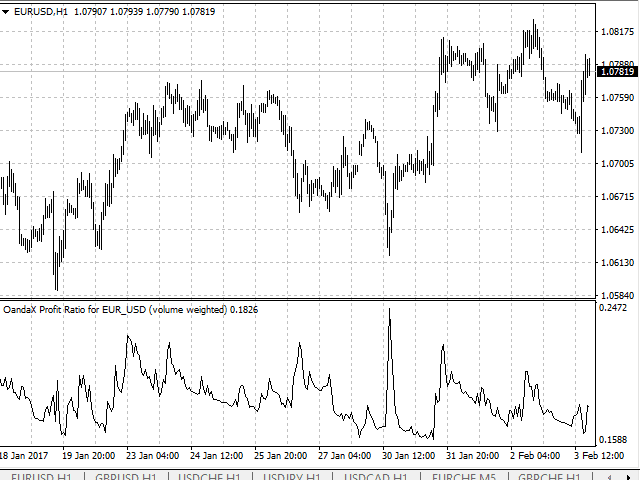
Task: Switch to the EURUSD,H1 chart tab
Action: (x=43, y=476)
